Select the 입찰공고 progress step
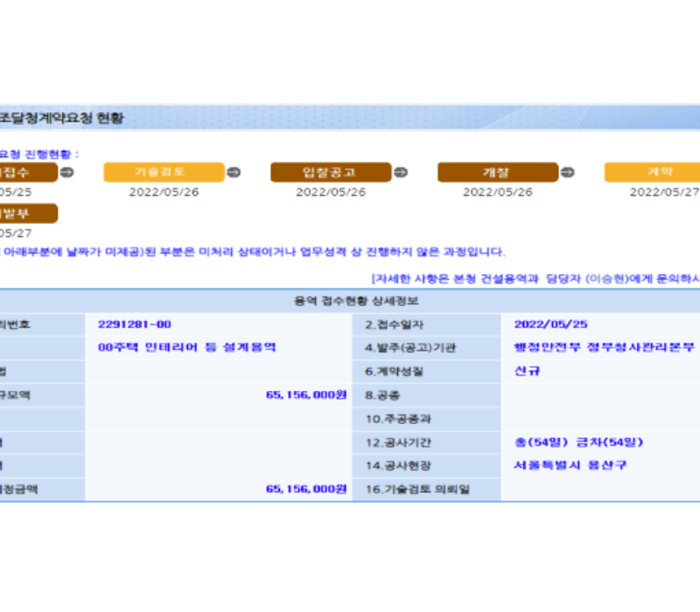700x612 pixels. point(330,172)
